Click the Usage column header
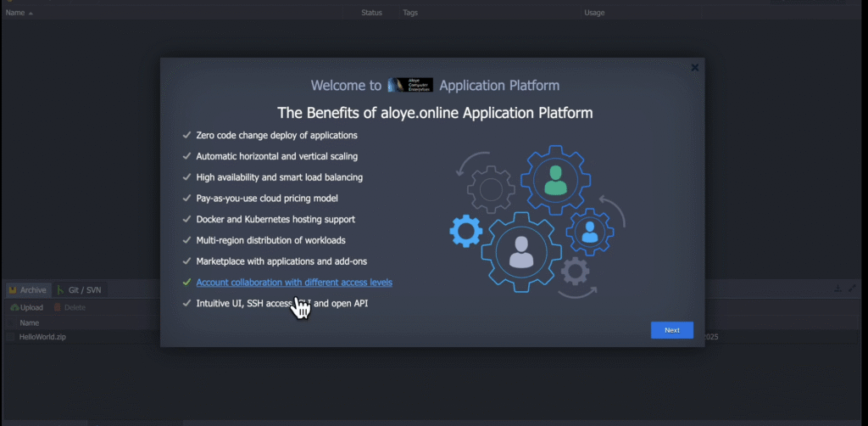868x426 pixels. click(x=594, y=13)
